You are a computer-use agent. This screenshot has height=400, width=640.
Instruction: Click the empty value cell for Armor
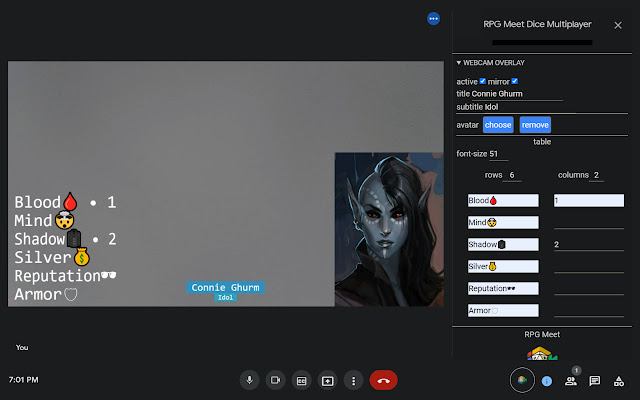coord(589,311)
